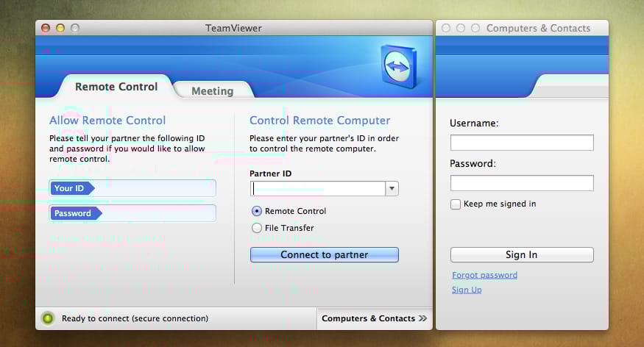Open the Forgot password link
This screenshot has width=644, height=347.
pyautogui.click(x=484, y=275)
